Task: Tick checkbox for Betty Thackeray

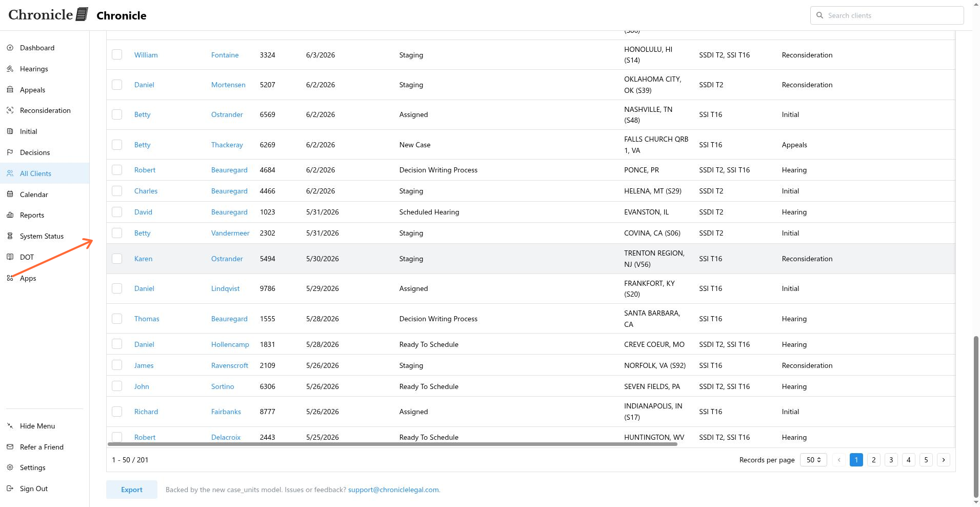Action: [x=117, y=144]
